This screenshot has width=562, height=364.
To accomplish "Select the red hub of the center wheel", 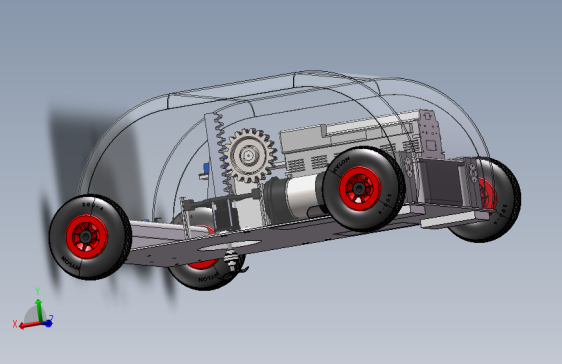I will click(360, 188).
